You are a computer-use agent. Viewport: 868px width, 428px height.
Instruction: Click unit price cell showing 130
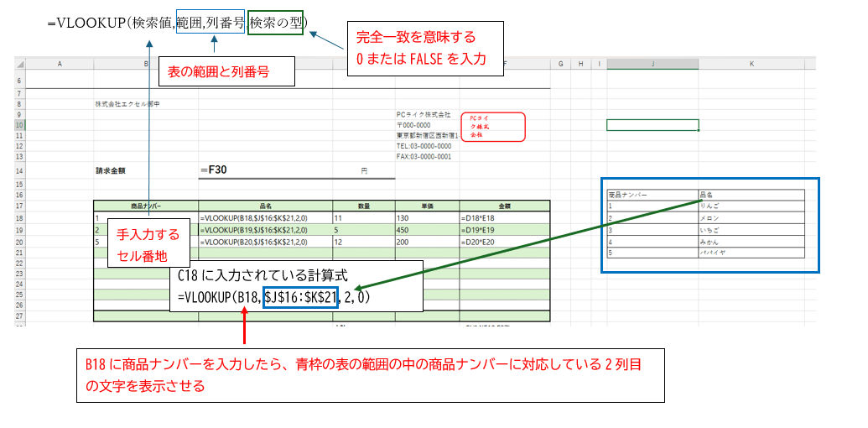tap(427, 219)
